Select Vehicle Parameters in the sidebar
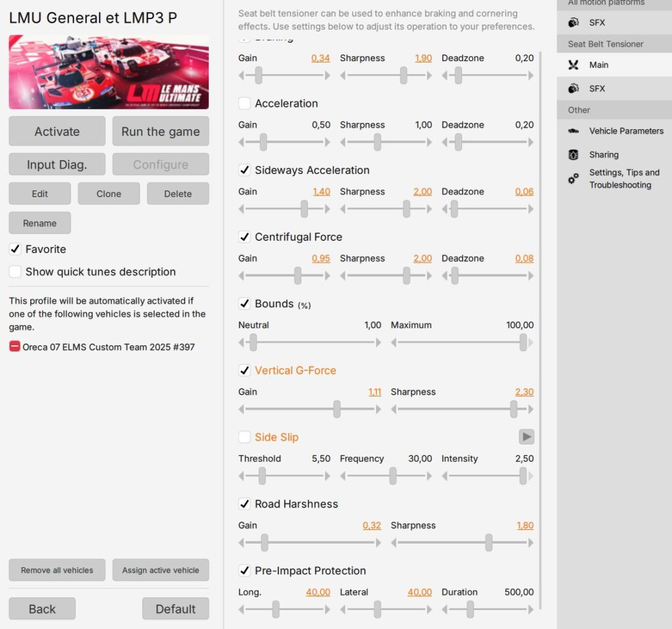Image resolution: width=672 pixels, height=629 pixels. (x=626, y=131)
